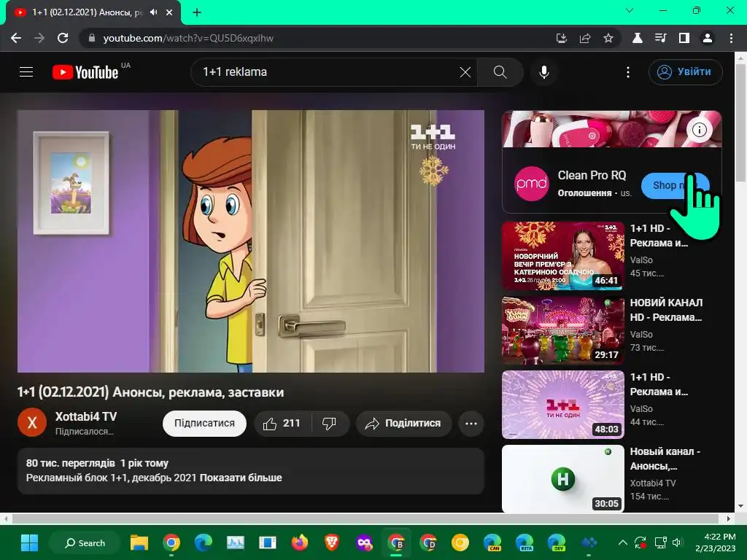Click the video player area
Image resolution: width=747 pixels, height=560 pixels.
251,241
